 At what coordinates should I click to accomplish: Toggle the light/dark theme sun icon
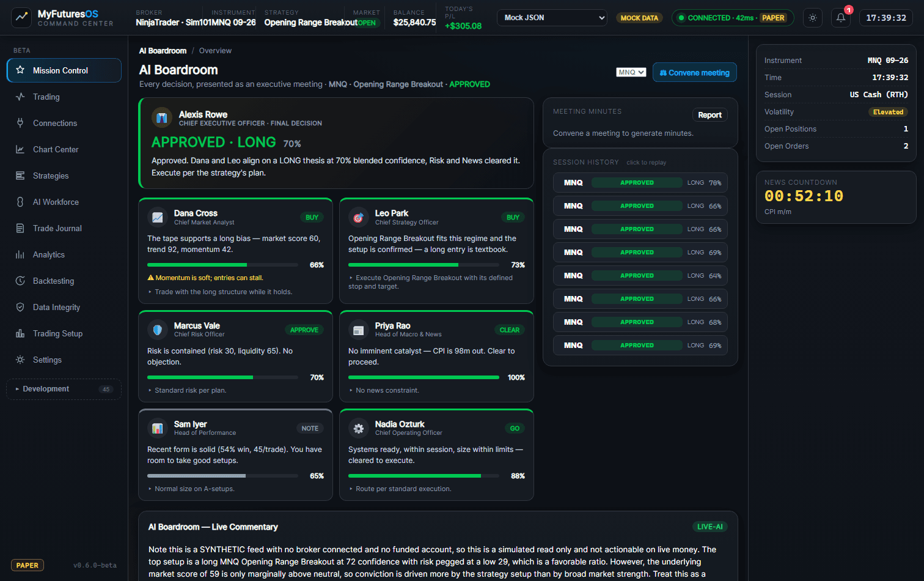coord(813,18)
